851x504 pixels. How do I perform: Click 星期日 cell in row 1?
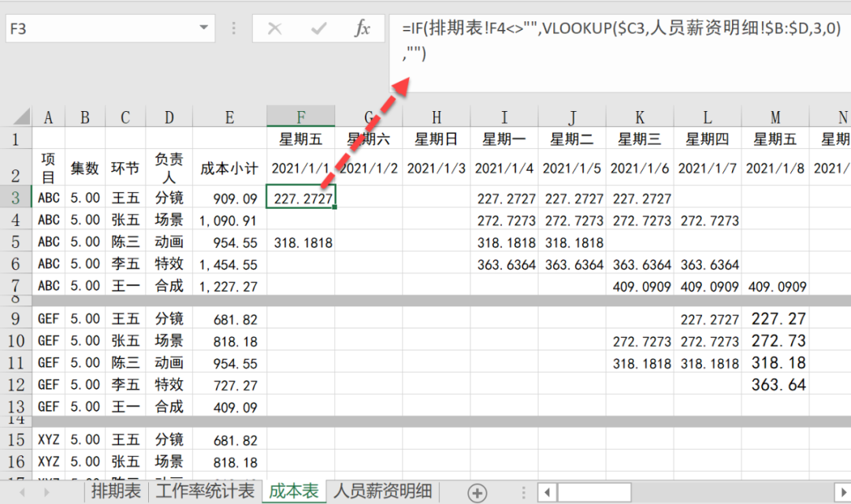click(437, 139)
